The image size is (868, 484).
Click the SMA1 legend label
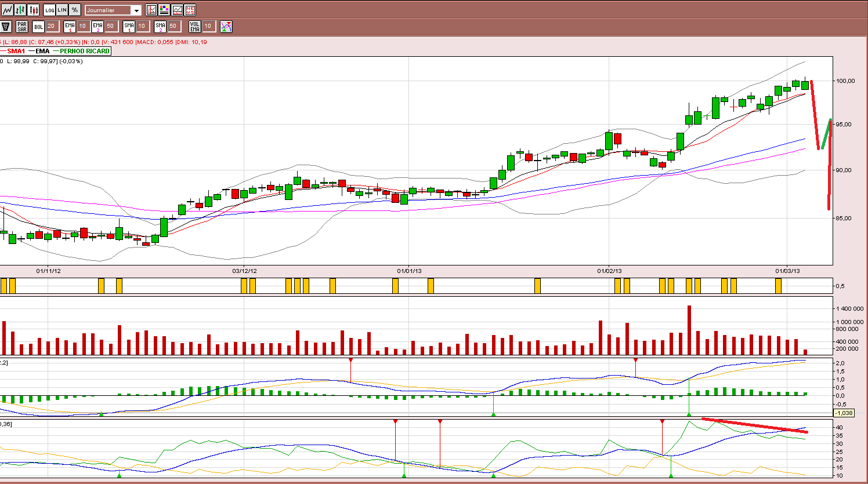(16, 51)
